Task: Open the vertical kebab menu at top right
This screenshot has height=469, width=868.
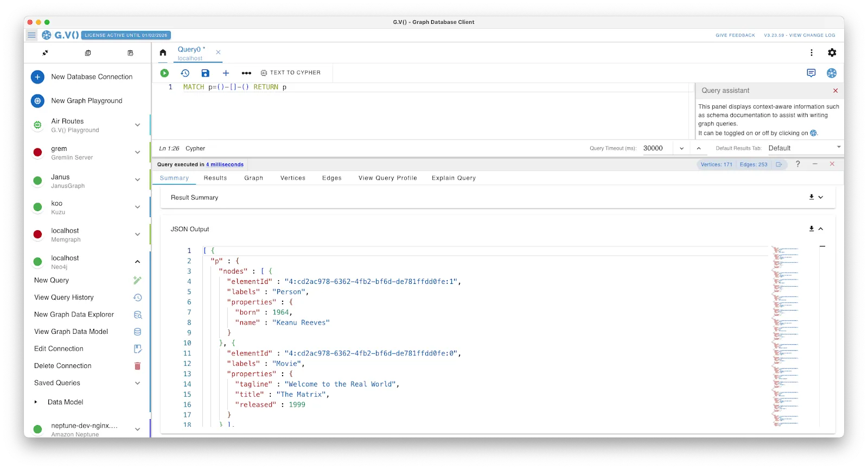Action: [812, 53]
